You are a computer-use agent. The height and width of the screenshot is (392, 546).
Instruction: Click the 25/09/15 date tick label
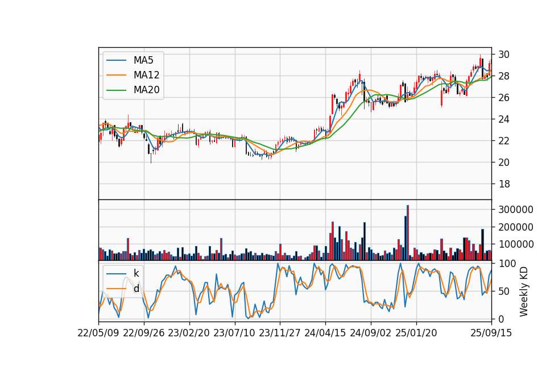pyautogui.click(x=491, y=333)
